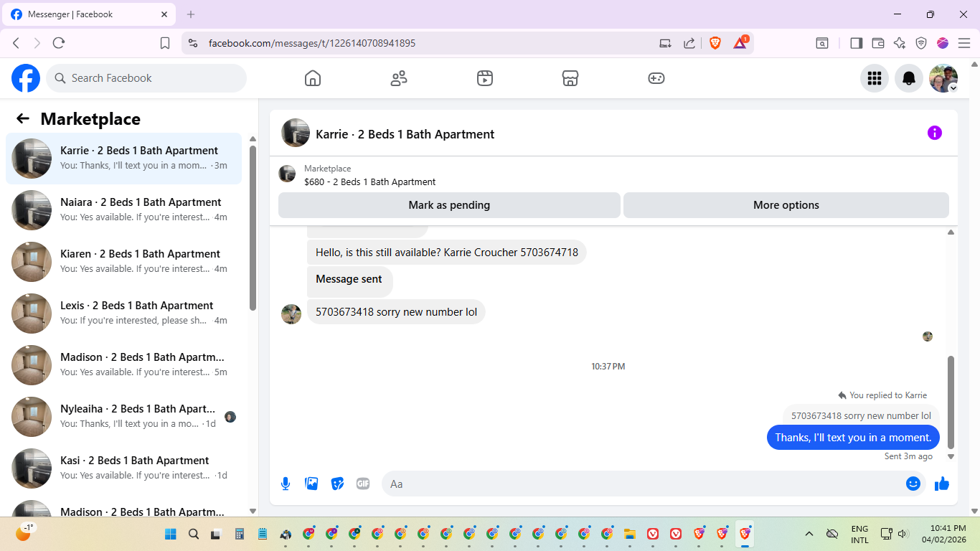Go to the Home feed icon

(313, 78)
